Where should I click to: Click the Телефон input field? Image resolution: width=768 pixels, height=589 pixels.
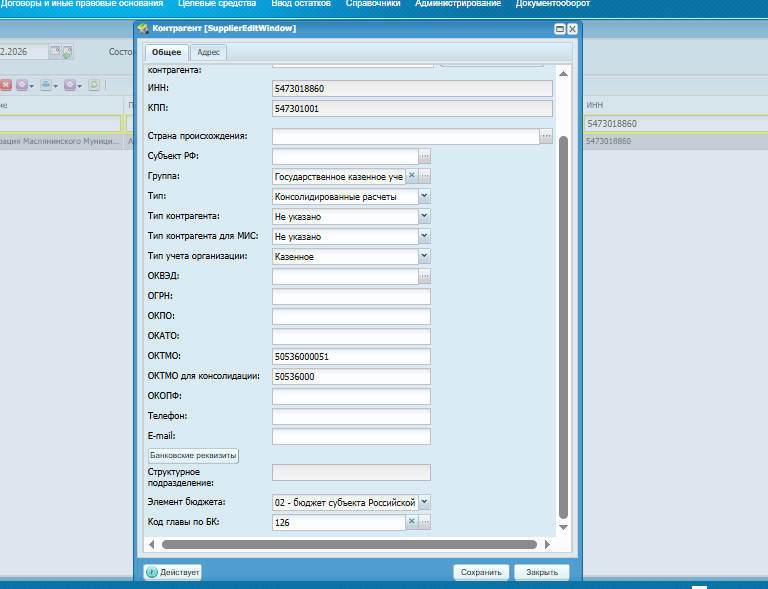pos(351,417)
